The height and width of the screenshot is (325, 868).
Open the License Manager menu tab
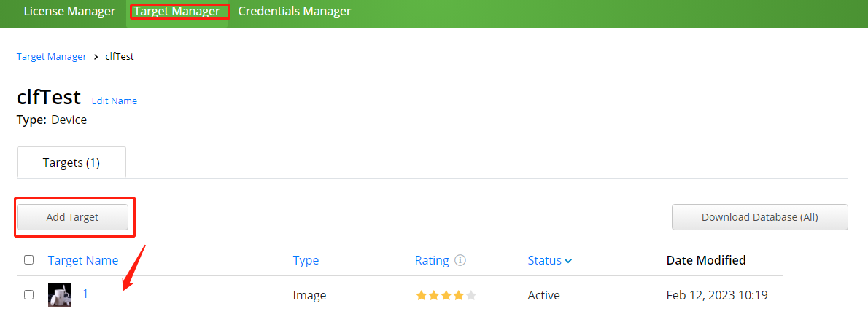(x=69, y=12)
